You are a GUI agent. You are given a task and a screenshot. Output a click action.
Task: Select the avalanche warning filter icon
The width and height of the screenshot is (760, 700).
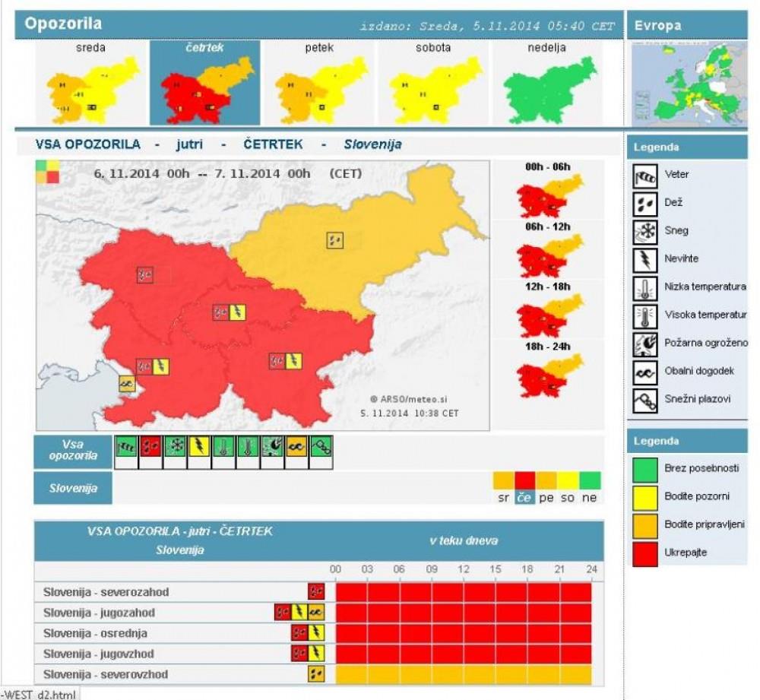coord(320,447)
